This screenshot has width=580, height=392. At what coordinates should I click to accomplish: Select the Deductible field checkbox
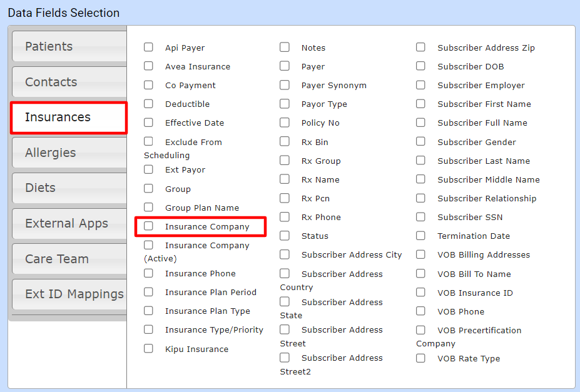149,104
